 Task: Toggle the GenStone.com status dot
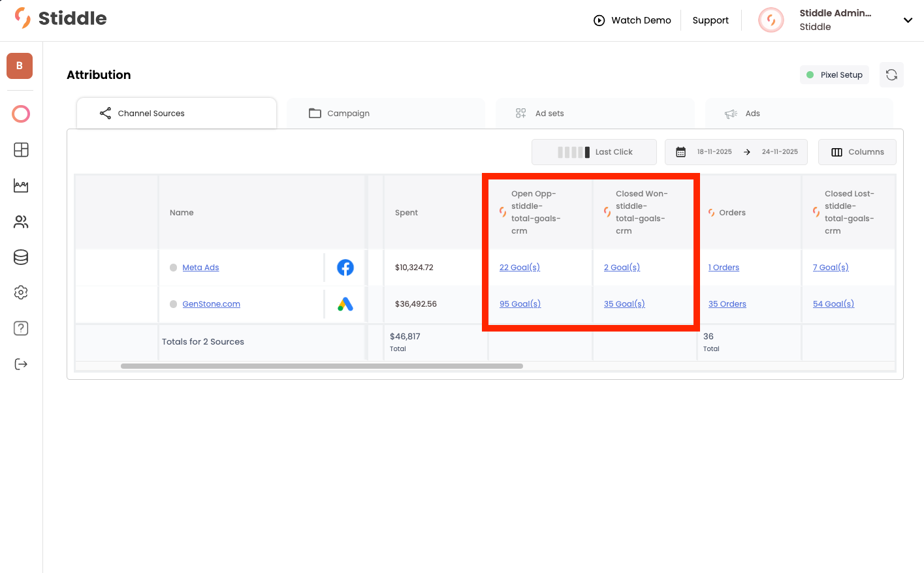click(x=174, y=304)
